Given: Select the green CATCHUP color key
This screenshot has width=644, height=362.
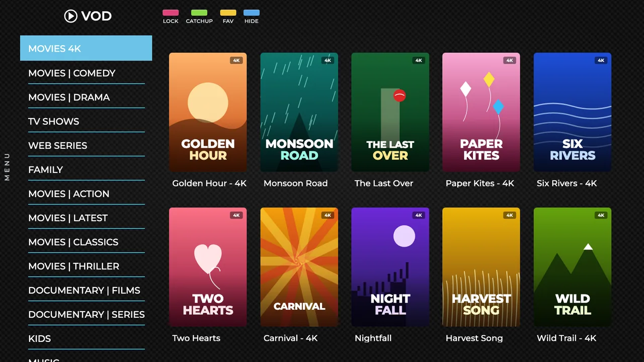Looking at the screenshot, I should coord(199,13).
